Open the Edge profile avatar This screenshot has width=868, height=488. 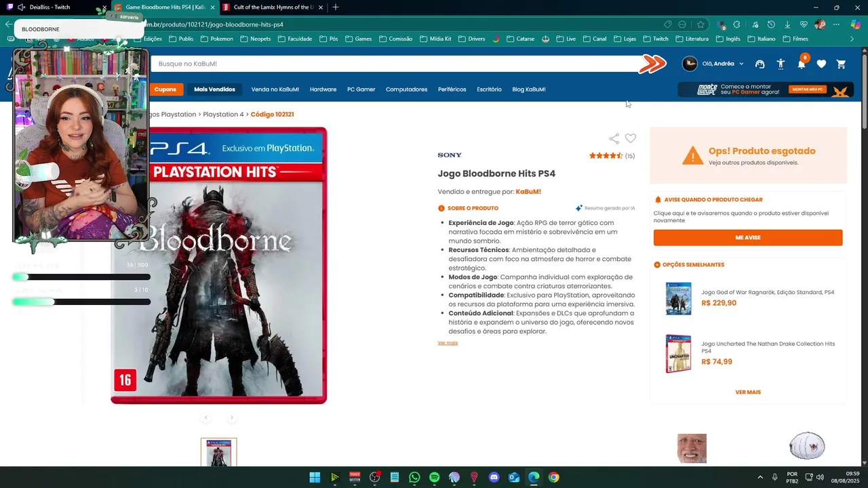(x=820, y=24)
